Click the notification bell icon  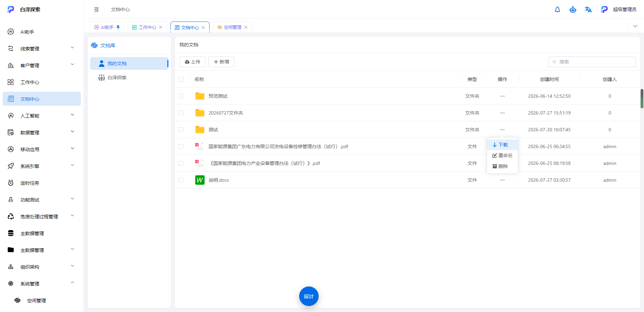click(557, 9)
